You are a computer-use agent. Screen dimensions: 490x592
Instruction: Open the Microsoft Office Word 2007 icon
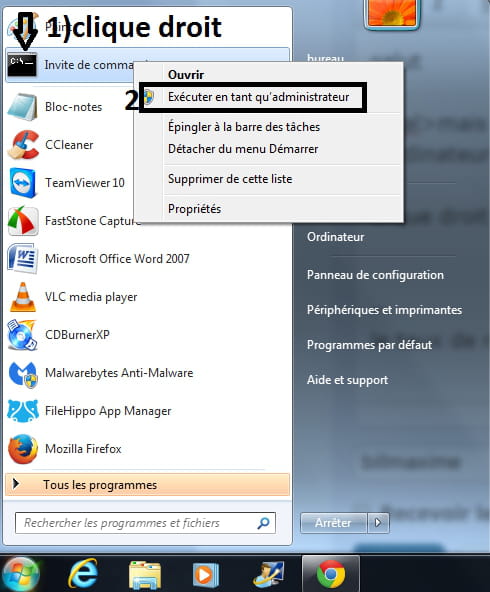pyautogui.click(x=23, y=259)
